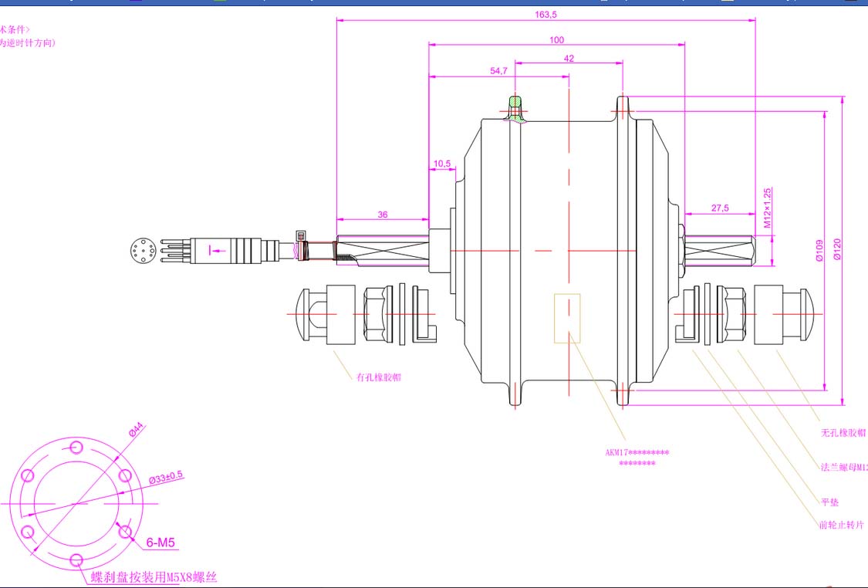This screenshot has height=588, width=868.
Task: Select the 54,7 dimension label
Action: [x=498, y=71]
